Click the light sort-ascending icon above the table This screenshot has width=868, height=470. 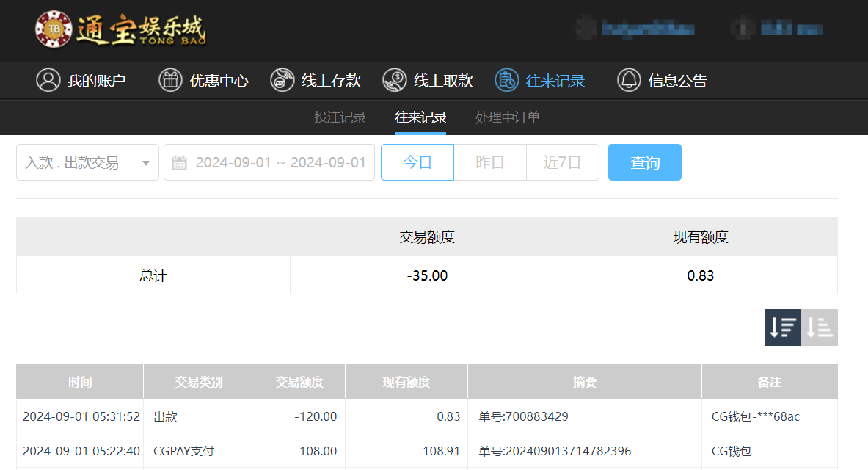[820, 327]
